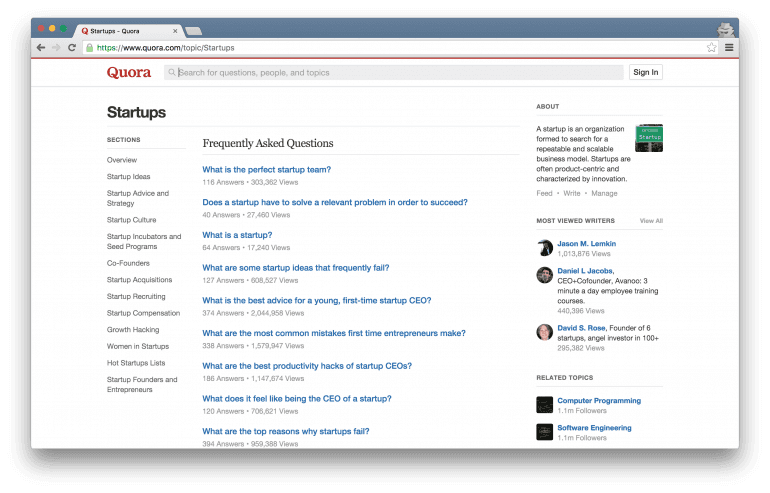Open Jason M. Lemkin's profile link
This screenshot has width=770, height=493.
(586, 244)
